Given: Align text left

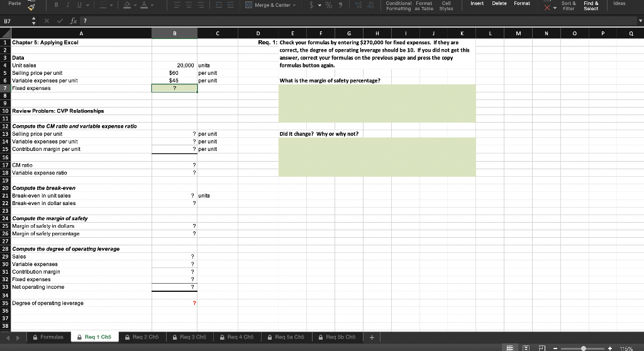Looking at the screenshot, I should (177, 5).
